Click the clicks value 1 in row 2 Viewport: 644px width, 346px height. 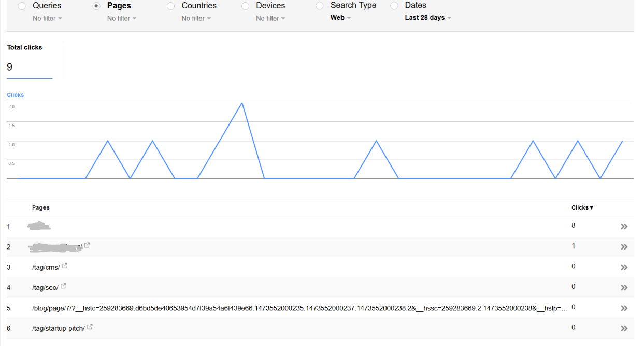click(574, 246)
